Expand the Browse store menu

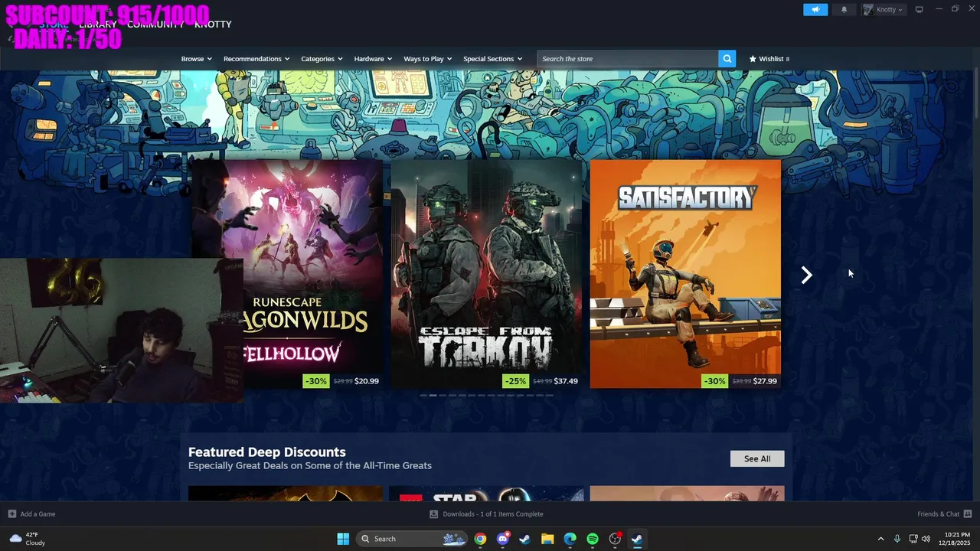(196, 59)
